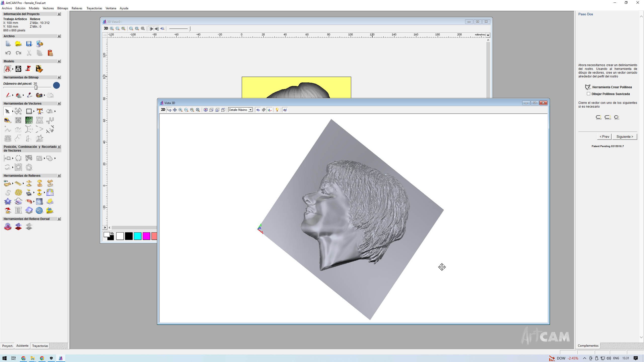Collapse the Herramientas de Vectores section
Image resolution: width=644 pixels, height=362 pixels.
tap(59, 103)
